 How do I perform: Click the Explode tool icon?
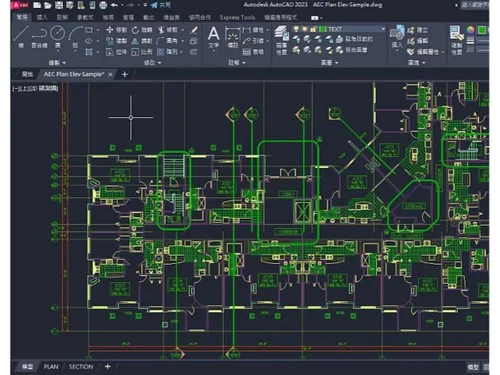[194, 41]
